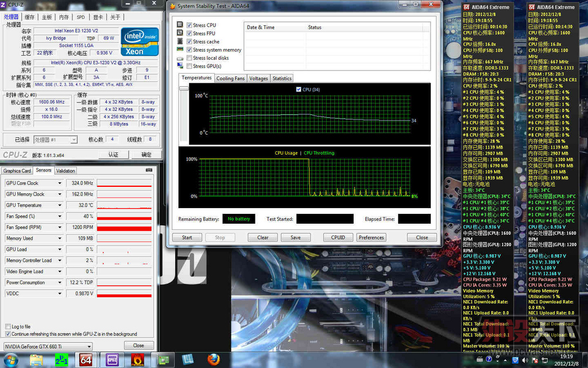Open the Prime95 taskbar icon
This screenshot has width=588, height=368.
tap(61, 360)
